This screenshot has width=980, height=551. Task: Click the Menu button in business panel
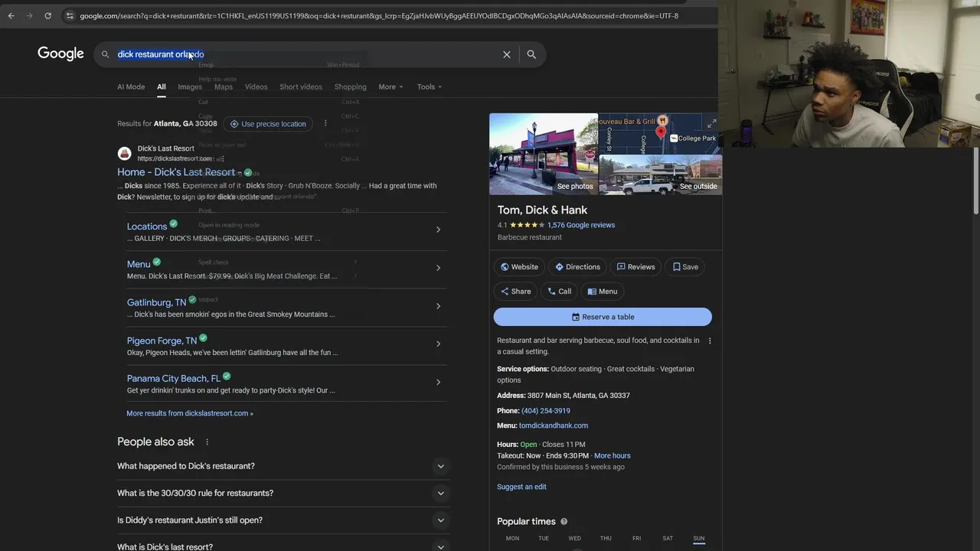pyautogui.click(x=602, y=292)
